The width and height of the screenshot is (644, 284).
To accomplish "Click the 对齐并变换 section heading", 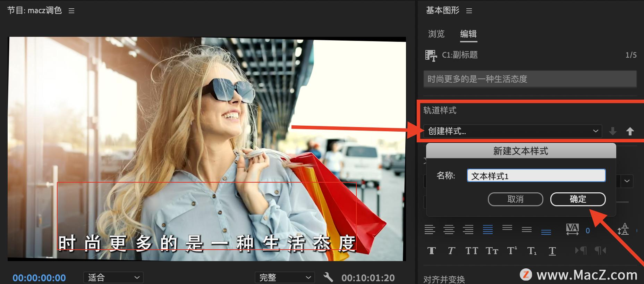I will [x=444, y=279].
